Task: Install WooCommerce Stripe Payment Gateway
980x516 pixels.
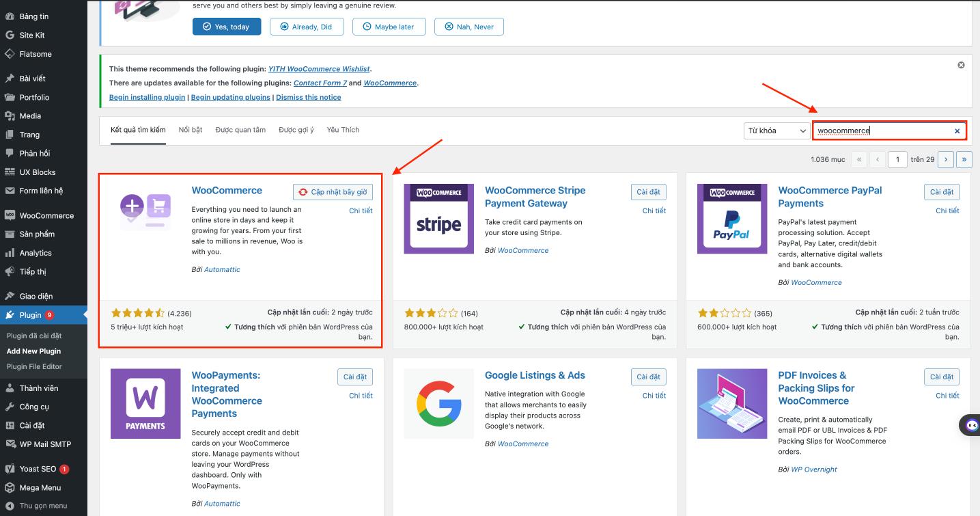Action: coord(649,192)
